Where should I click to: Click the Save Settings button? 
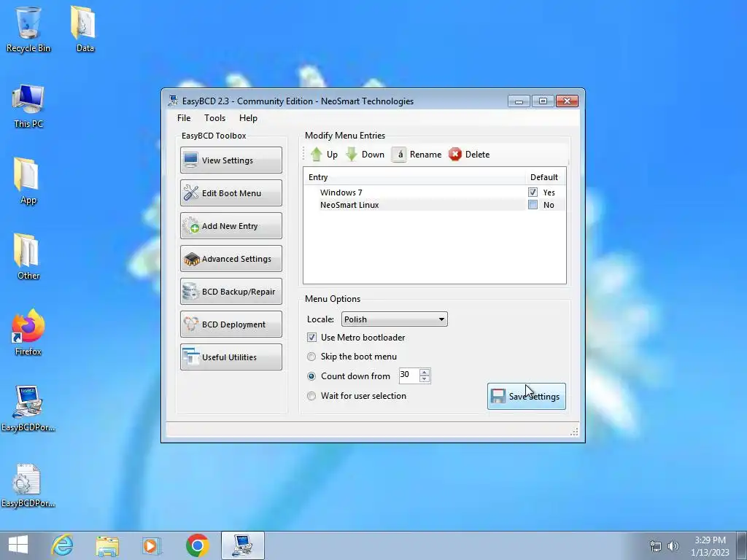coord(527,396)
